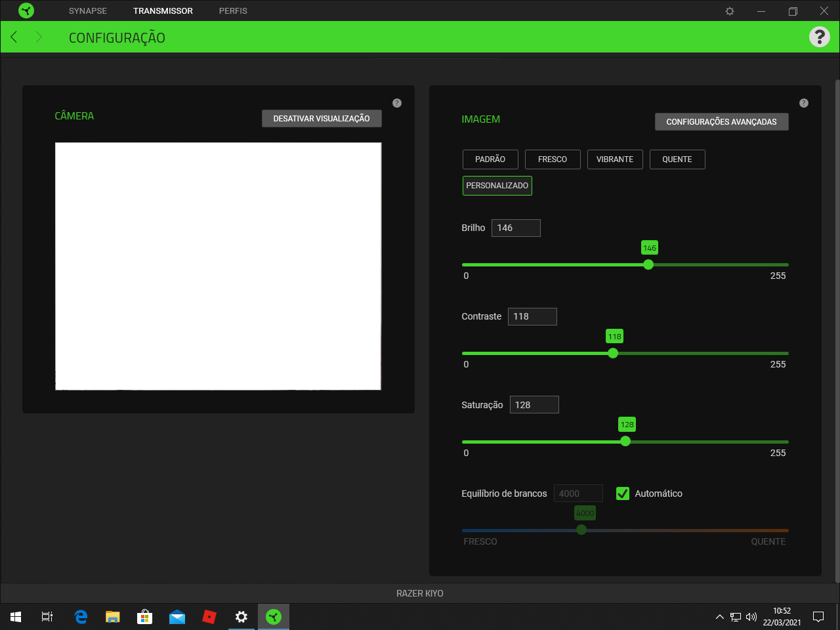Click the Contraste slider handle

(613, 353)
